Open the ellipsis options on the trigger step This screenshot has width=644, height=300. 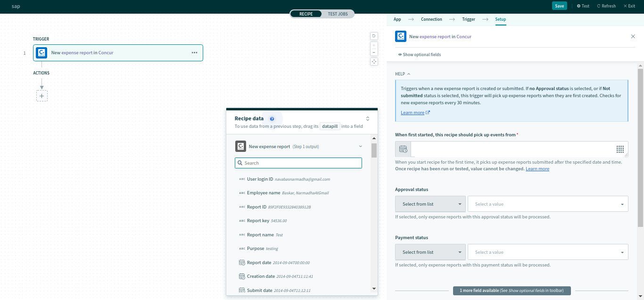pos(194,52)
